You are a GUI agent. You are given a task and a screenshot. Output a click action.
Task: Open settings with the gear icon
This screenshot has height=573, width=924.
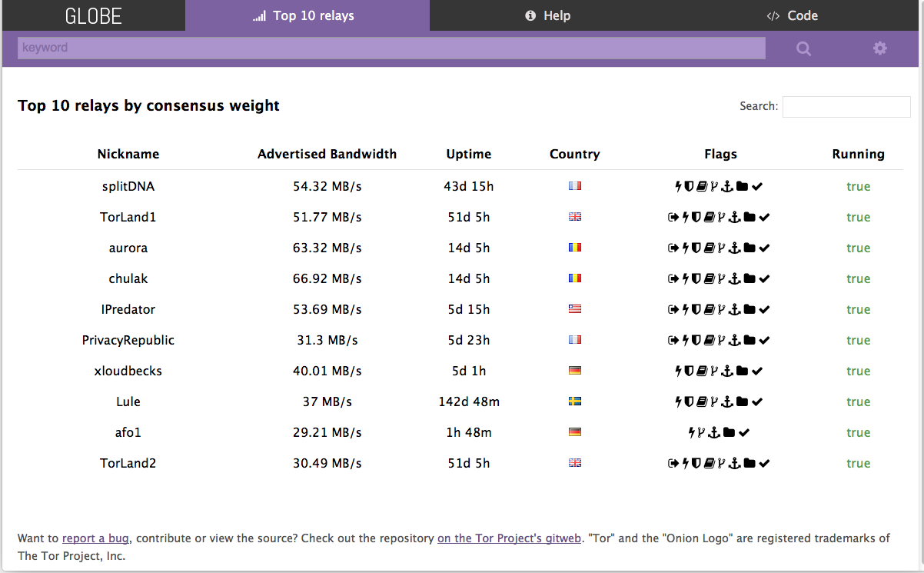pyautogui.click(x=879, y=48)
